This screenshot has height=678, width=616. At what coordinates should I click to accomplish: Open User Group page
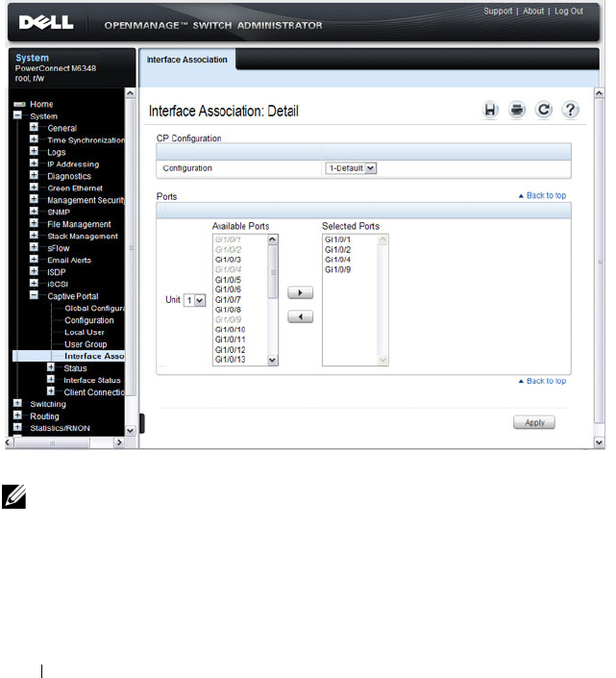86,344
